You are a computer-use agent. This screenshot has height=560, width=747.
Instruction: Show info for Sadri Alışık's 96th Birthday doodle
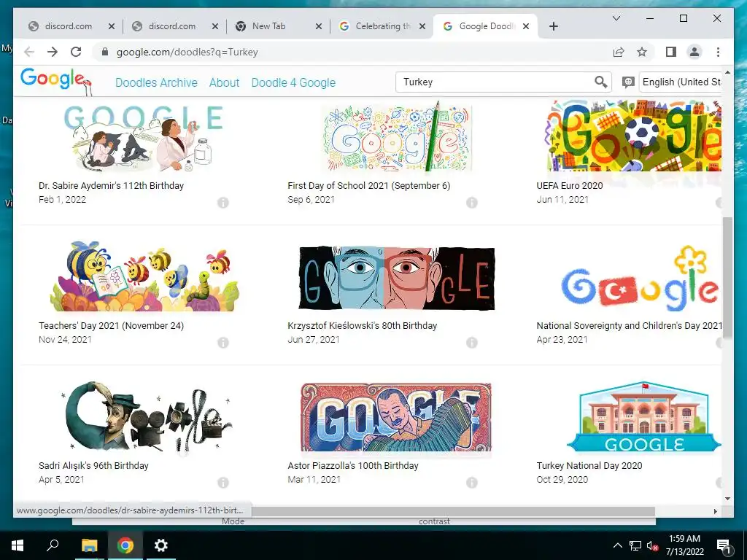click(223, 483)
